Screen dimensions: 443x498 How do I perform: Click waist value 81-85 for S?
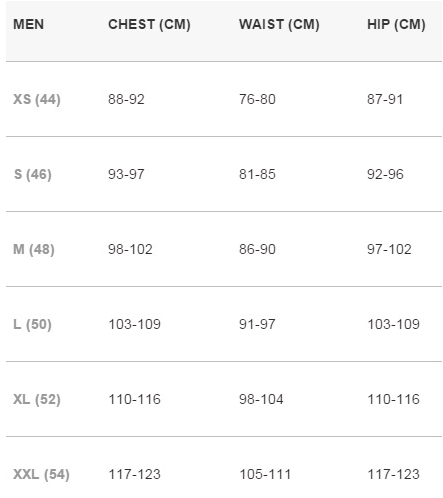coord(257,174)
